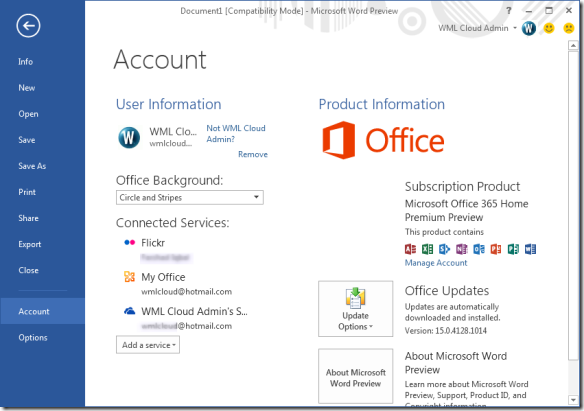Screen dimensions: 584x411
Task: Click scrollbar down arrow
Action: pyautogui.click(x=573, y=400)
